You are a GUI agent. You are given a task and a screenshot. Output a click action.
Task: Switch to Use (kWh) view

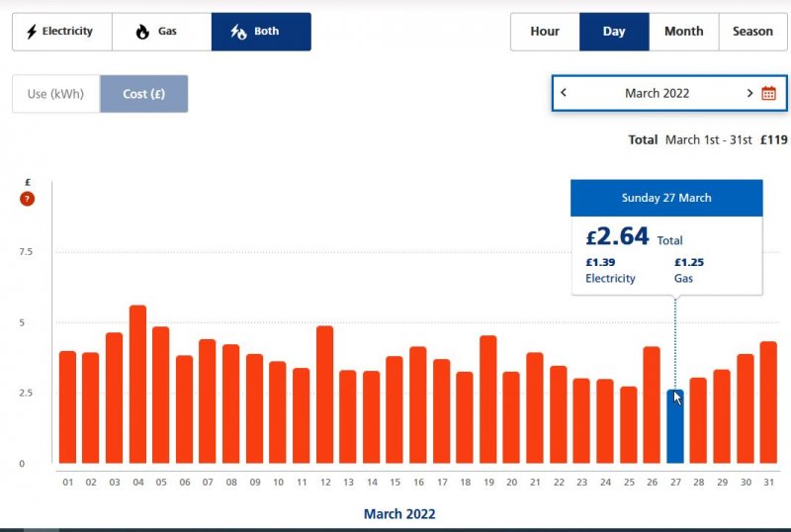(55, 94)
